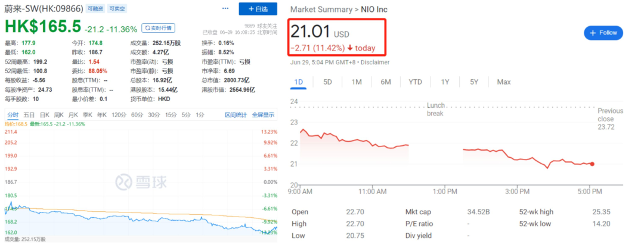
Task: Click the 全屏显示 fullscreen link
Action: [263, 115]
